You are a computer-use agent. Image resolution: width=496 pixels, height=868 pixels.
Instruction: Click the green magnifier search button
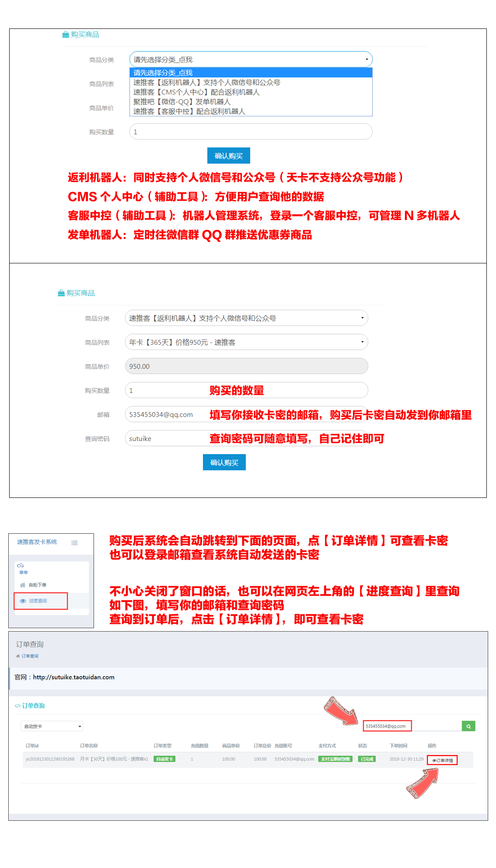click(468, 726)
